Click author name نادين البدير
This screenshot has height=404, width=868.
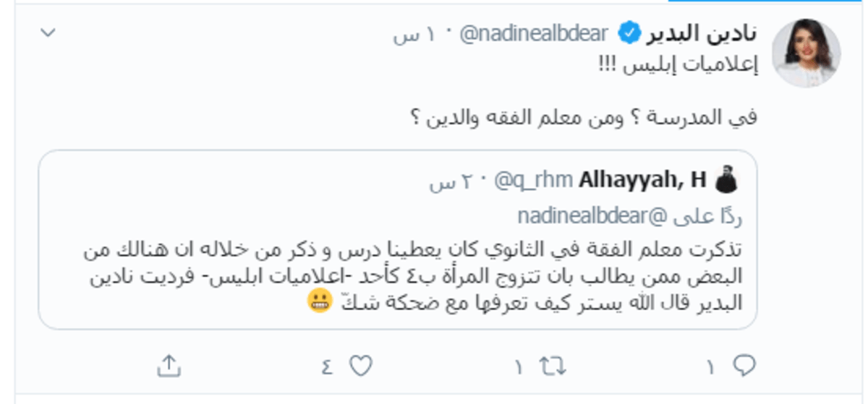[x=699, y=33]
